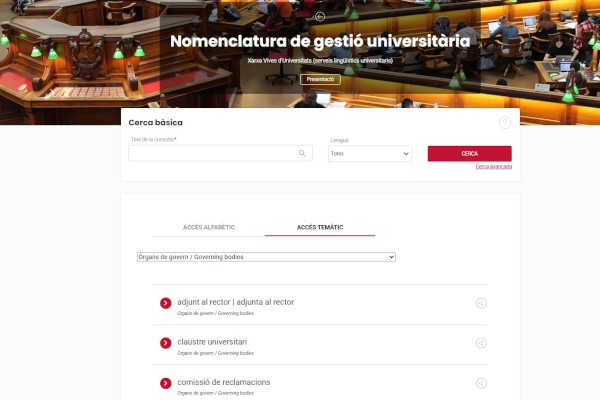Open the 'comissió de reclamacions' term title
This screenshot has height=400, width=600.
tap(224, 382)
